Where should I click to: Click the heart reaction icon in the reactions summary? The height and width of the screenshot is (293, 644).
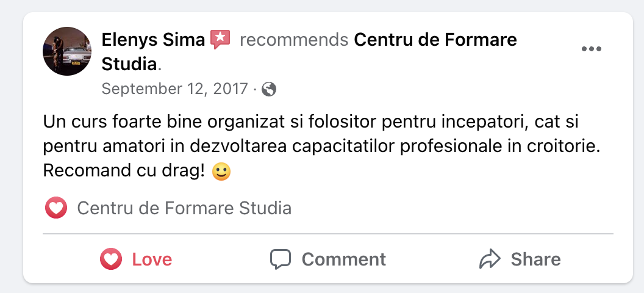coord(56,209)
